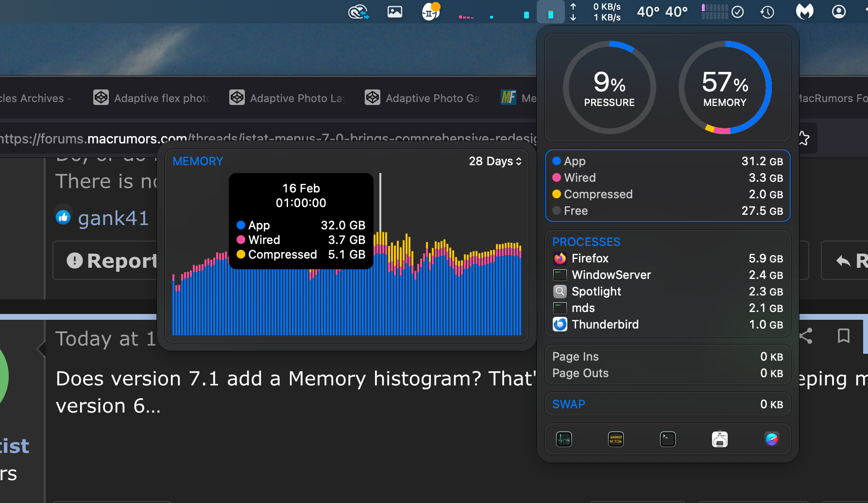Screen dimensions: 868x503
Task: Open the highlighted memory menu bar item
Action: coord(550,12)
